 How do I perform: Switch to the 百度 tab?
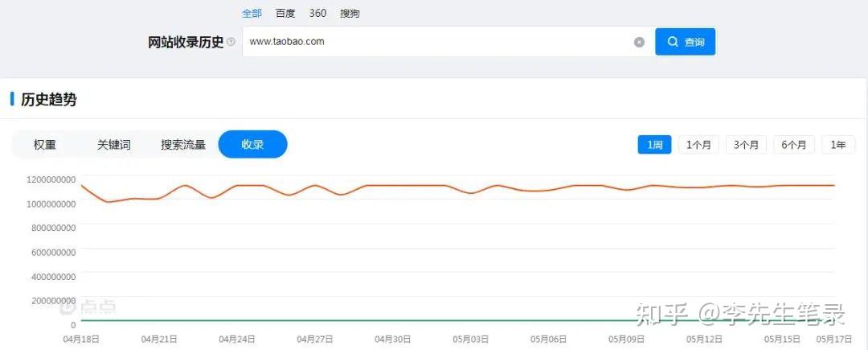(x=285, y=13)
